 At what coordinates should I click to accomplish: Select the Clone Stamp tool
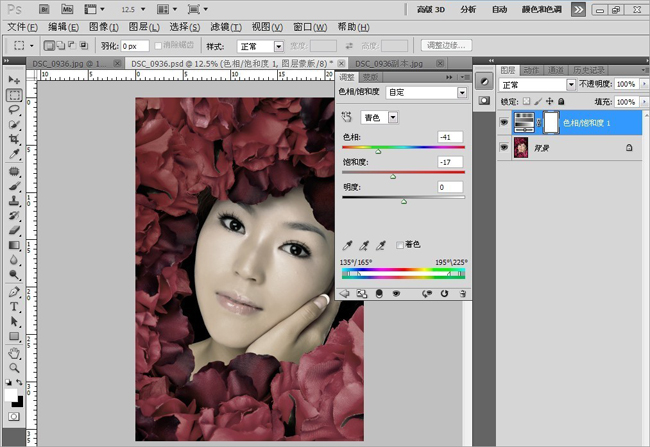[x=14, y=201]
